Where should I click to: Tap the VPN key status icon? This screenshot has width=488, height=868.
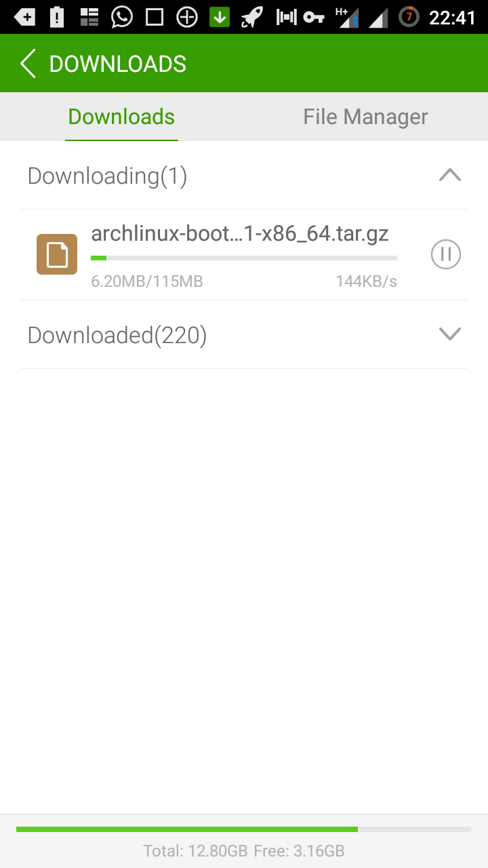click(x=314, y=17)
